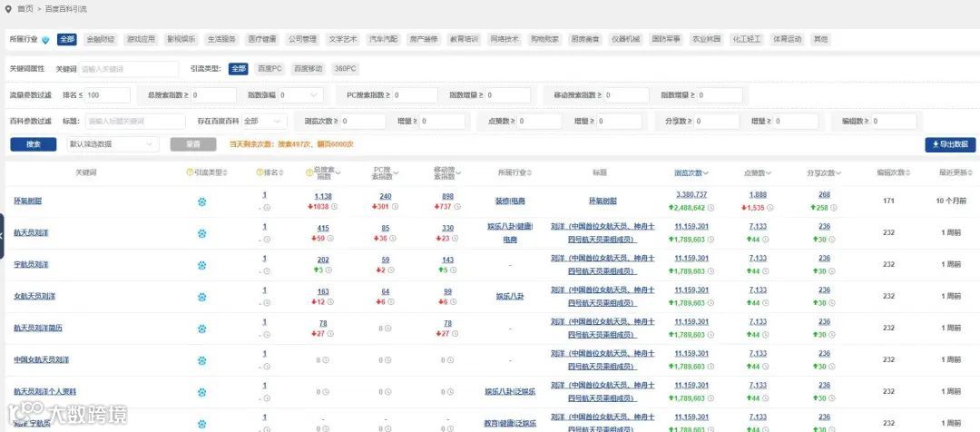Select the 游戏应用 industry filter tag
This screenshot has height=432, width=980.
(141, 39)
